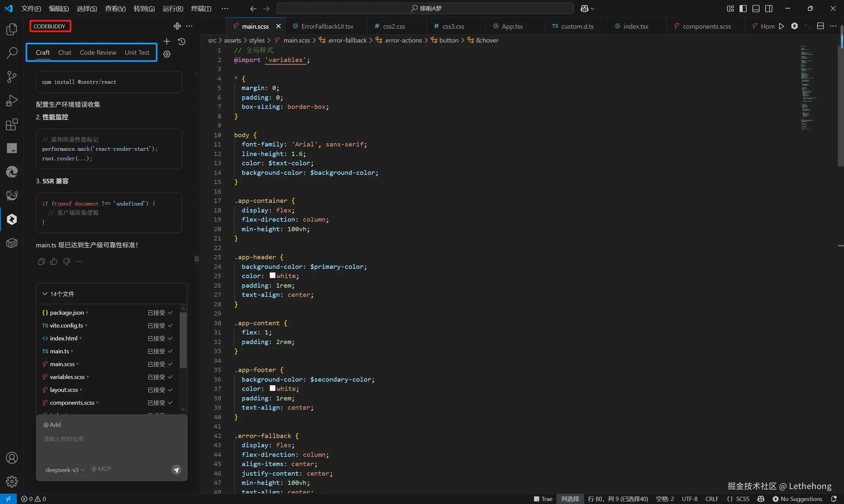Open Extensions view
The image size is (844, 504).
[x=12, y=124]
